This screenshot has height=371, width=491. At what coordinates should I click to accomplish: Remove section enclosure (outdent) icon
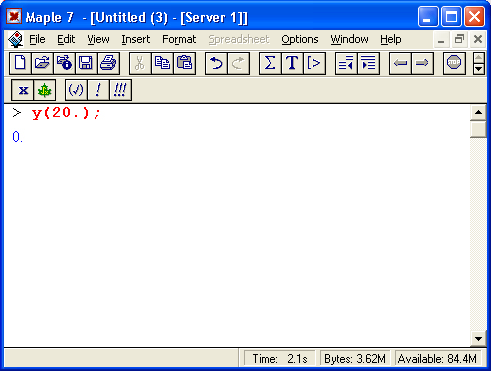click(346, 63)
